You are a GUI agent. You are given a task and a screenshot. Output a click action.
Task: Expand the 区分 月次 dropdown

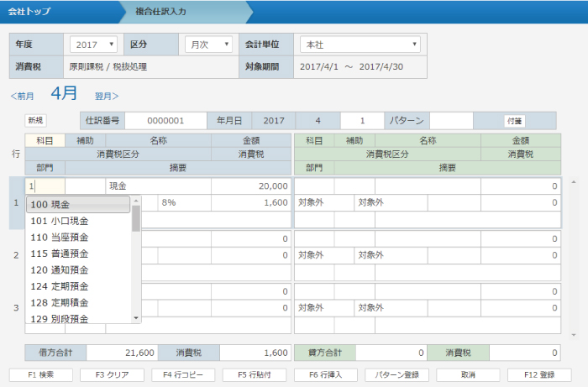208,44
